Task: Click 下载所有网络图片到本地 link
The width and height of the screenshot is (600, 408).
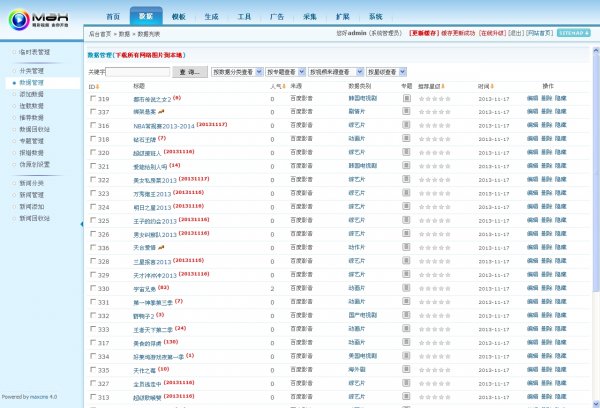Action: [149, 55]
